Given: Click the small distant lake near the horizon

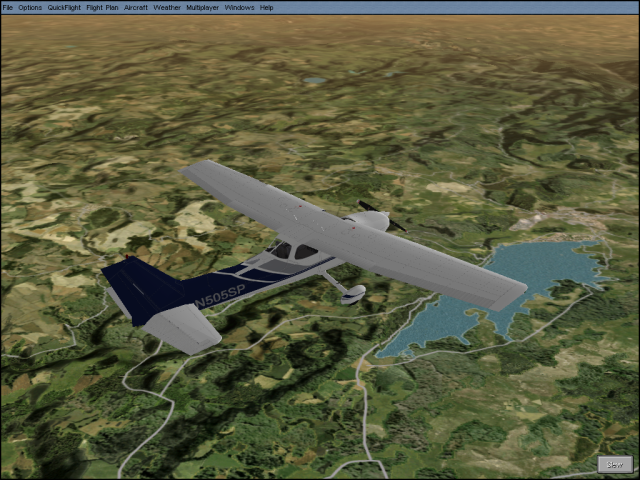Looking at the screenshot, I should (315, 80).
